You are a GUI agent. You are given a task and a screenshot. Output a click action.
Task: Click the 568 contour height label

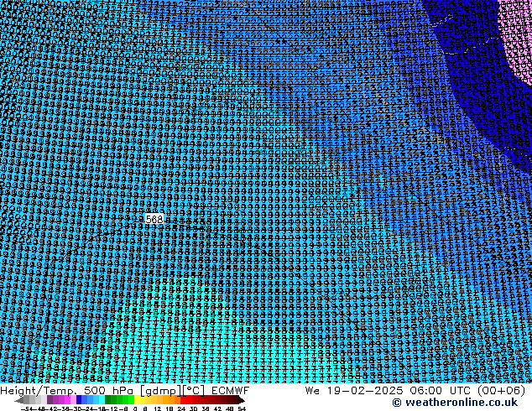pyautogui.click(x=154, y=219)
